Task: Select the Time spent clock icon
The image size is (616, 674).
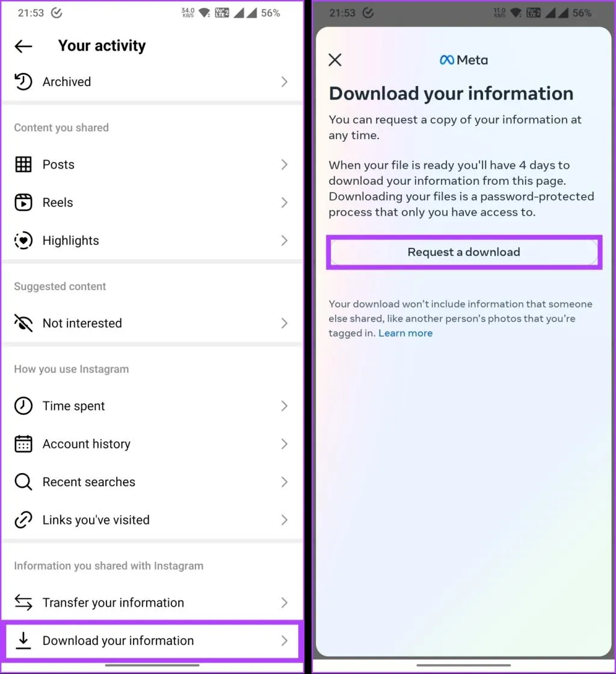Action: click(x=23, y=406)
